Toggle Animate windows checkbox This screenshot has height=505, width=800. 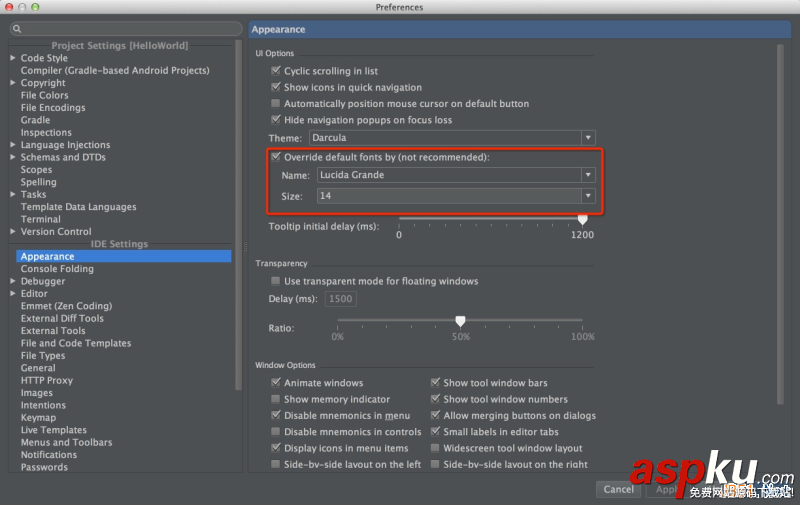pyautogui.click(x=276, y=382)
